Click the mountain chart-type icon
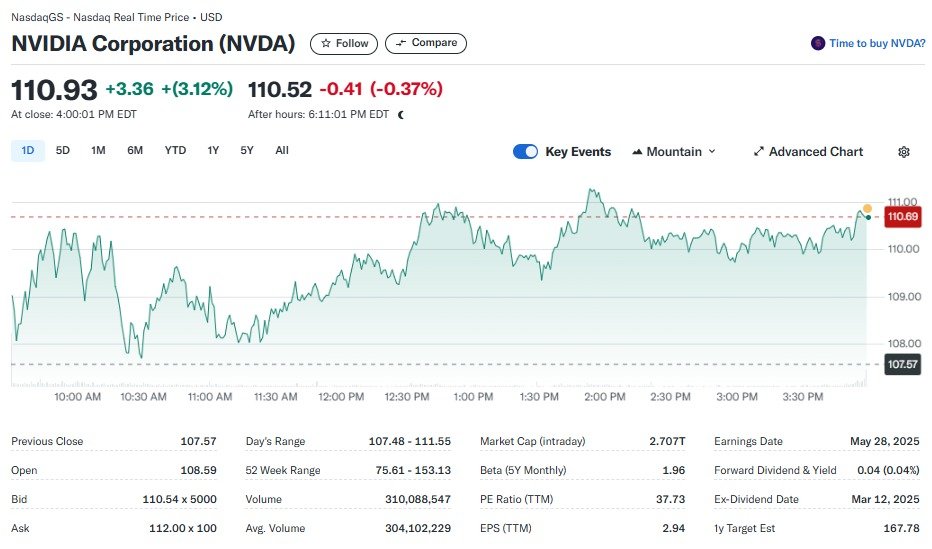932x549 pixels. pos(636,152)
